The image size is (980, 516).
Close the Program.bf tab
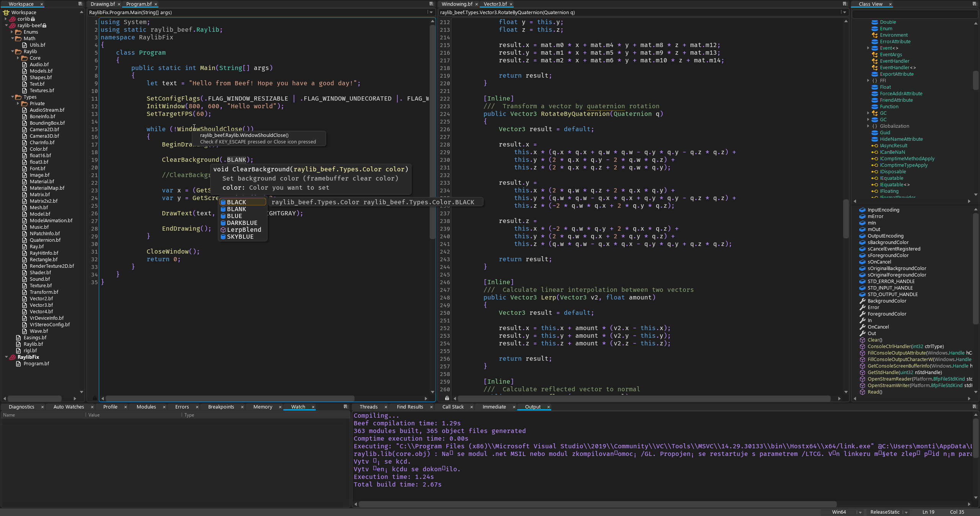(x=156, y=4)
